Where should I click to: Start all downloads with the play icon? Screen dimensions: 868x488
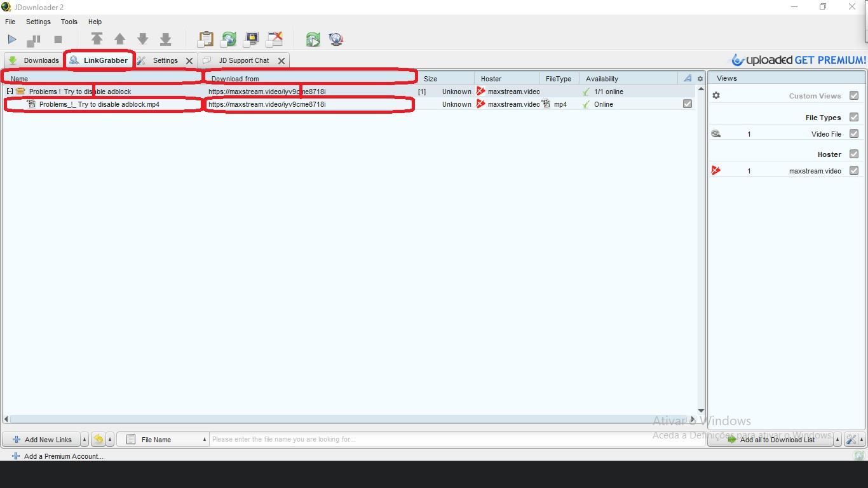[x=12, y=39]
